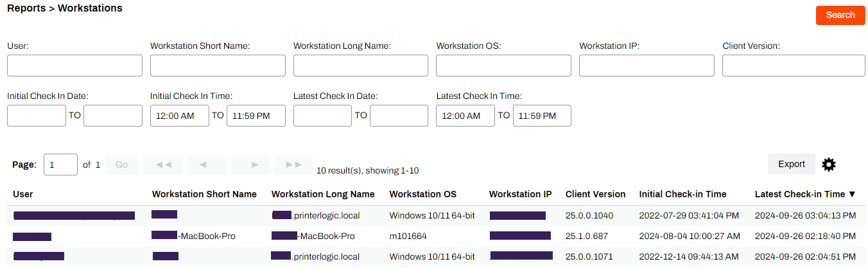This screenshot has height=268, width=868.
Task: Click into Workstation OS filter field
Action: 503,66
